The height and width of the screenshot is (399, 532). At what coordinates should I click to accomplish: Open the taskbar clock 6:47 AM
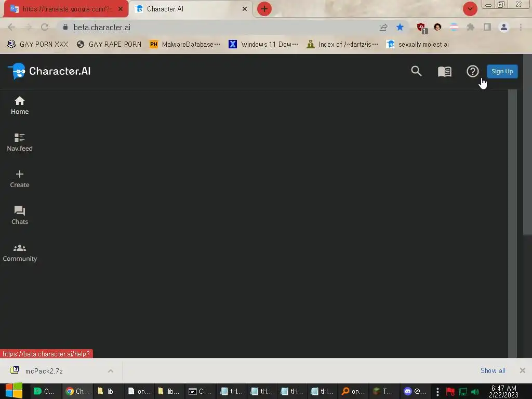(x=504, y=391)
